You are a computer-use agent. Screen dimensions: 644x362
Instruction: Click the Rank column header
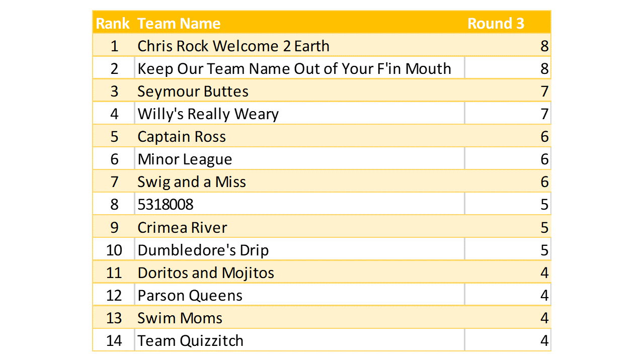[x=113, y=23]
